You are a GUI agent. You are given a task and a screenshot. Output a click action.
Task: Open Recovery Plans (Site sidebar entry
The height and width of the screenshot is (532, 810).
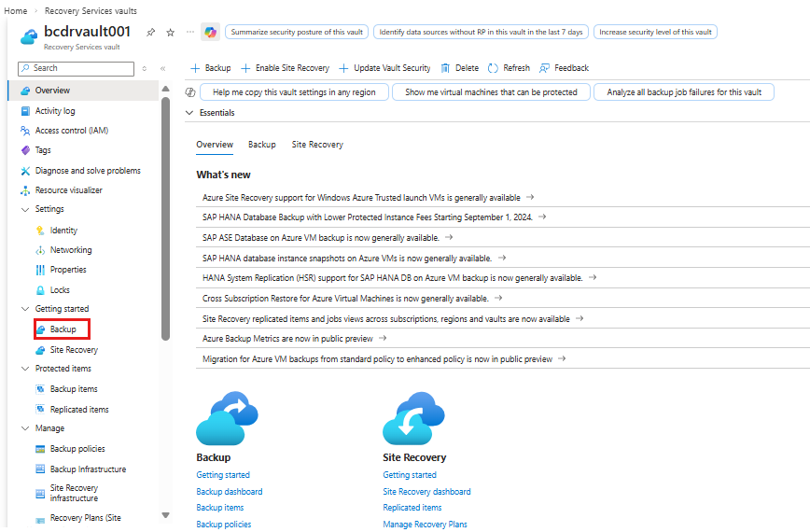(85, 518)
